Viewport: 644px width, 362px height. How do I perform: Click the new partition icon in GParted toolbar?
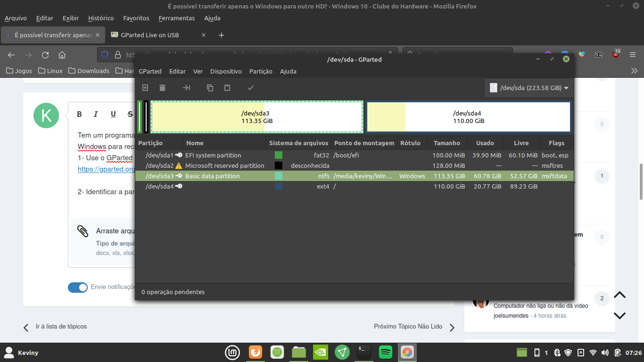pos(145,88)
